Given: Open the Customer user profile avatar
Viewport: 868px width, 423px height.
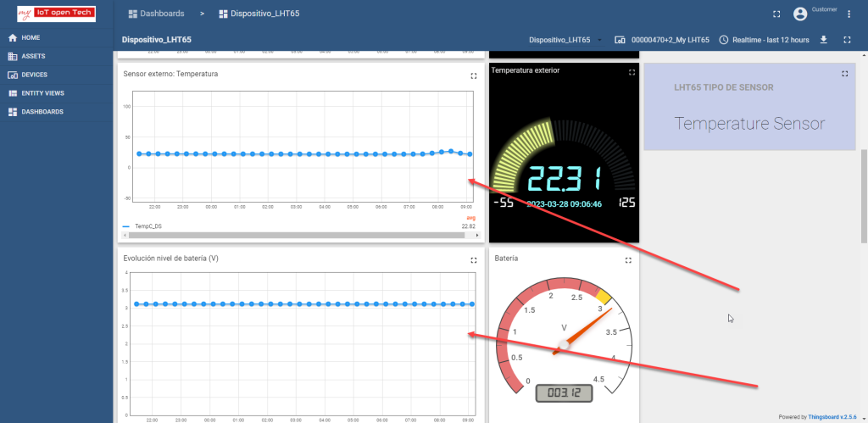Looking at the screenshot, I should (x=800, y=14).
